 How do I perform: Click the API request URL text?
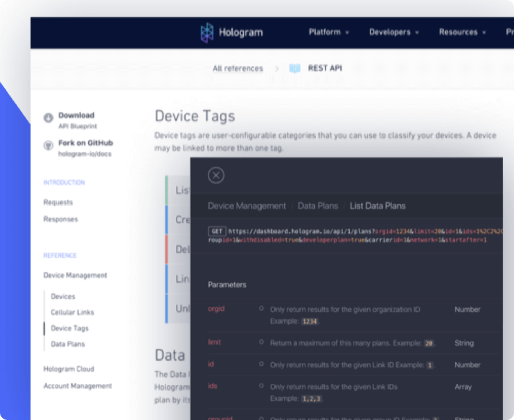tap(355, 236)
